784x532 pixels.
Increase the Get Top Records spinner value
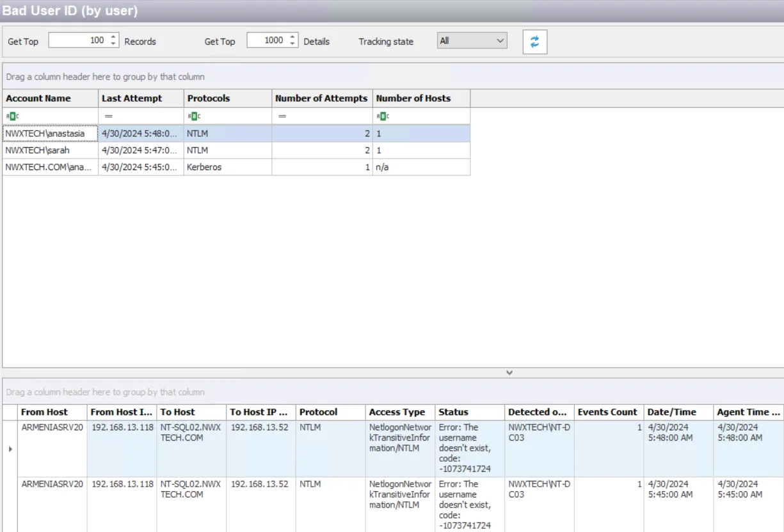point(113,37)
